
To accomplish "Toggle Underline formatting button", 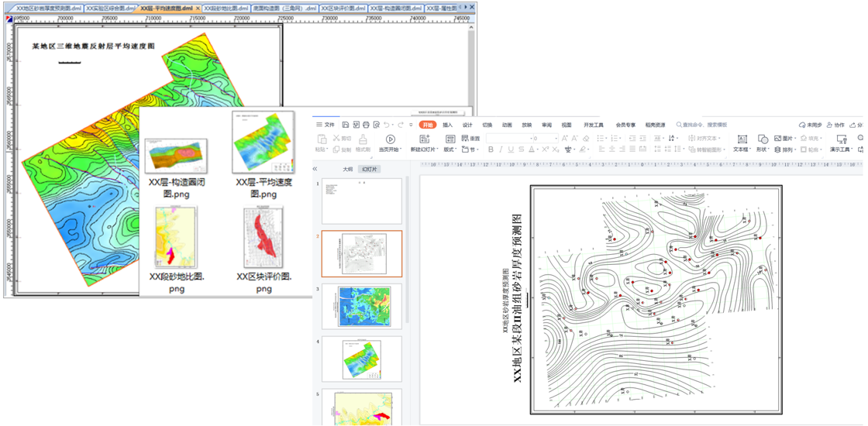I will click(511, 149).
